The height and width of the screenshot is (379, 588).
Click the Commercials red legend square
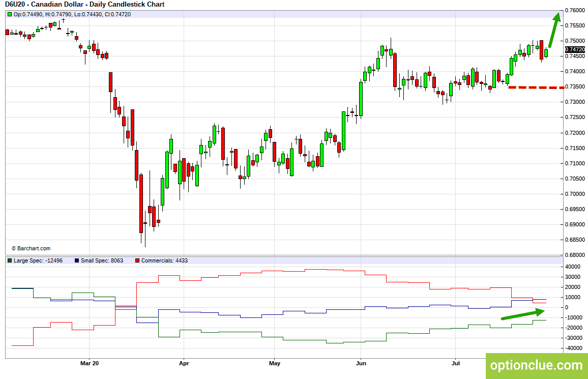pos(137,260)
